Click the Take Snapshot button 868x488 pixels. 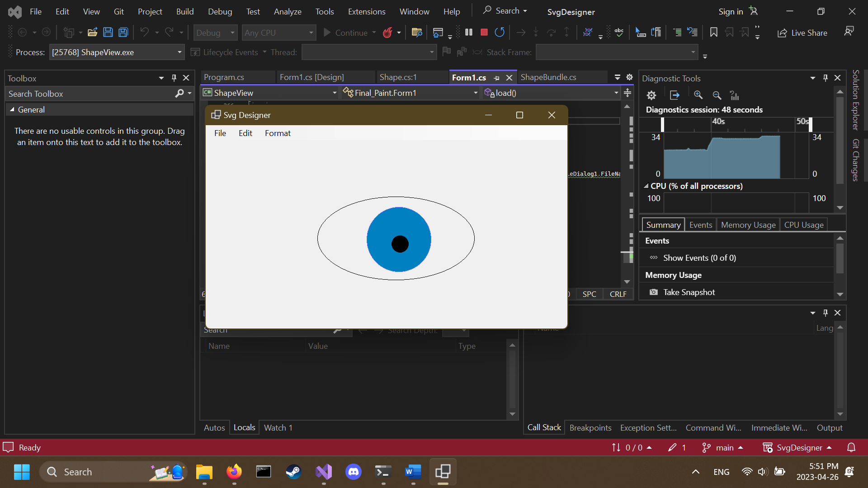(689, 292)
